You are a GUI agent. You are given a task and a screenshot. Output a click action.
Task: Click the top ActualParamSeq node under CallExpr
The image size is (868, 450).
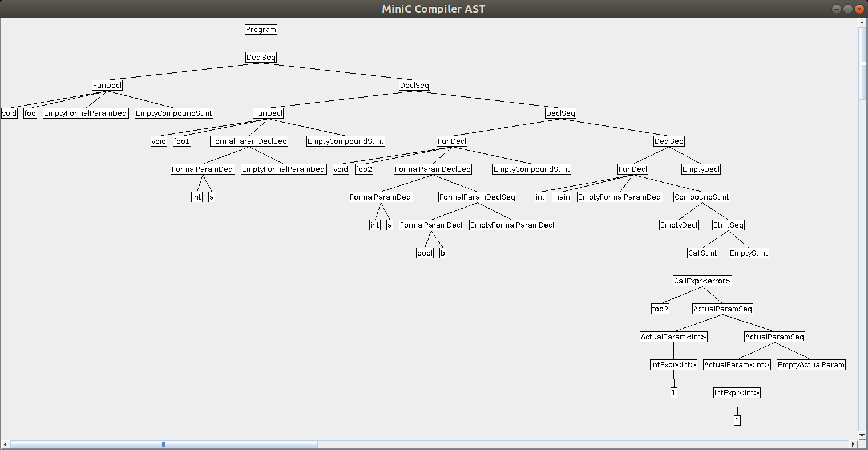coord(722,309)
